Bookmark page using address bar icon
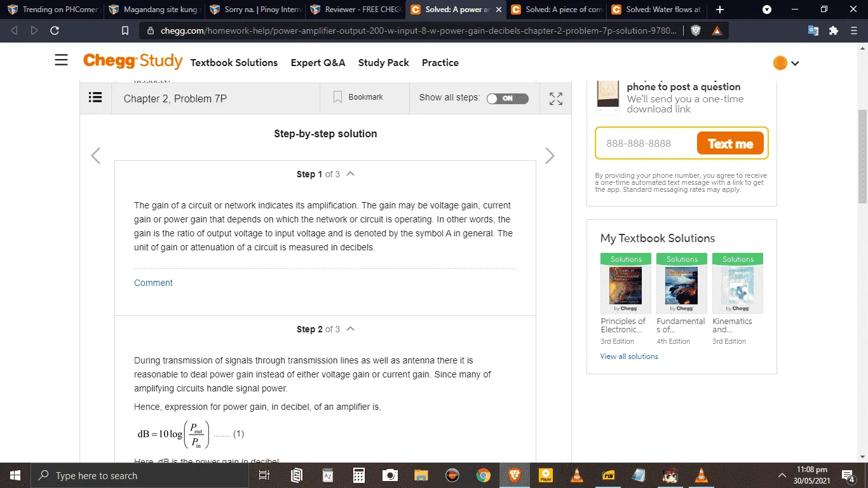The image size is (868, 488). (x=125, y=30)
